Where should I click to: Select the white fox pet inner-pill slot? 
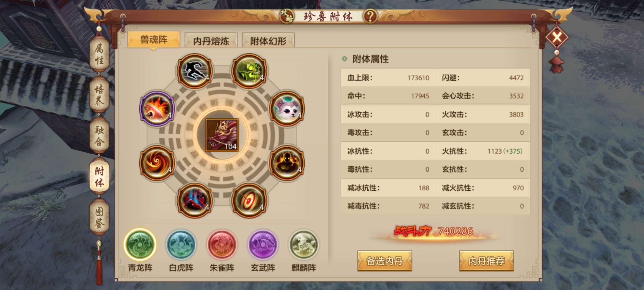coord(287,108)
